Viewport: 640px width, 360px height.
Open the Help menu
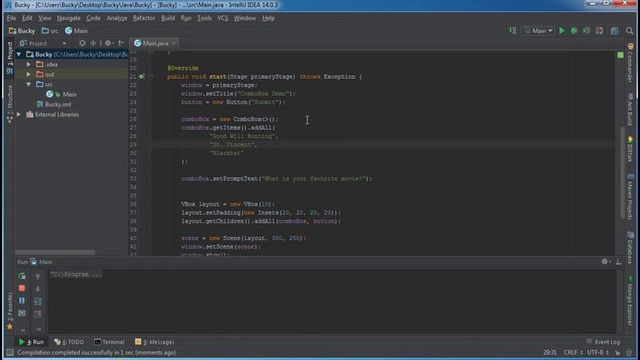click(x=268, y=18)
